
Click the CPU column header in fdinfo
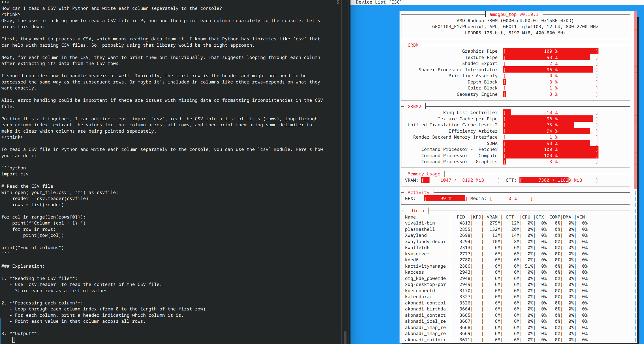[x=526, y=217]
